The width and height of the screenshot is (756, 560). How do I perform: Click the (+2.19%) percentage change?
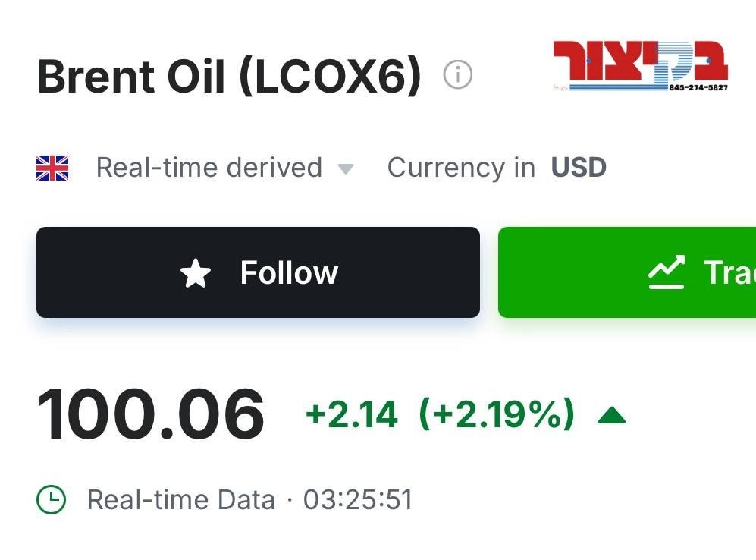click(497, 414)
